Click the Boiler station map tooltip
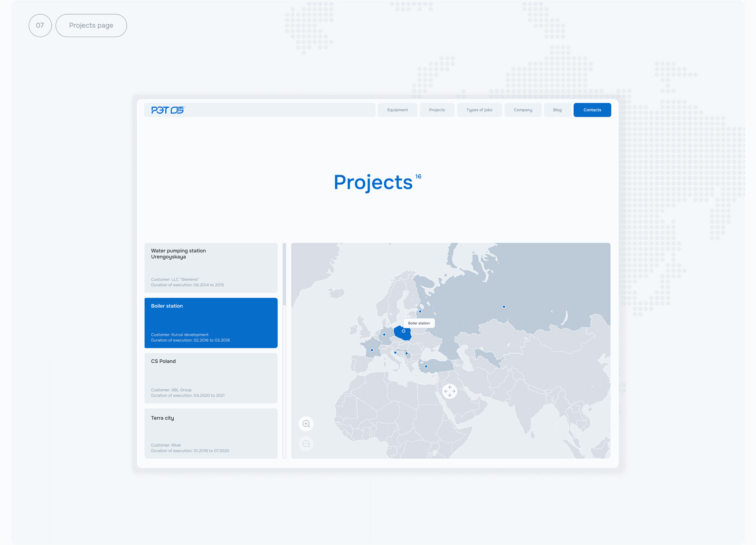Image resolution: width=756 pixels, height=545 pixels. 419,323
